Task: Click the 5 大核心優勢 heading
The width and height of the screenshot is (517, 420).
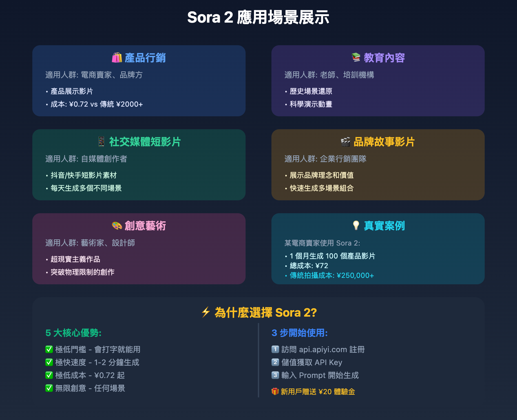Action: coord(73,333)
